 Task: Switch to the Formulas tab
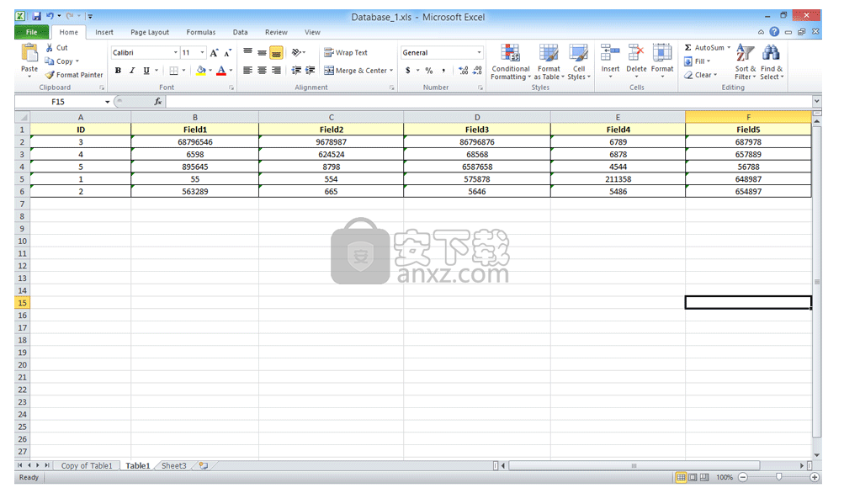(x=201, y=32)
